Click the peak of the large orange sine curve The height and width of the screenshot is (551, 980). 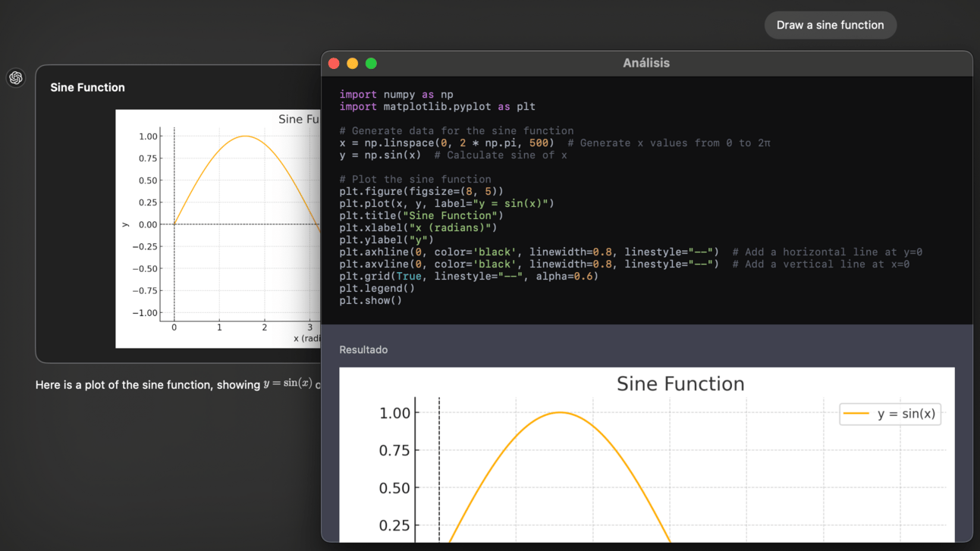[560, 412]
